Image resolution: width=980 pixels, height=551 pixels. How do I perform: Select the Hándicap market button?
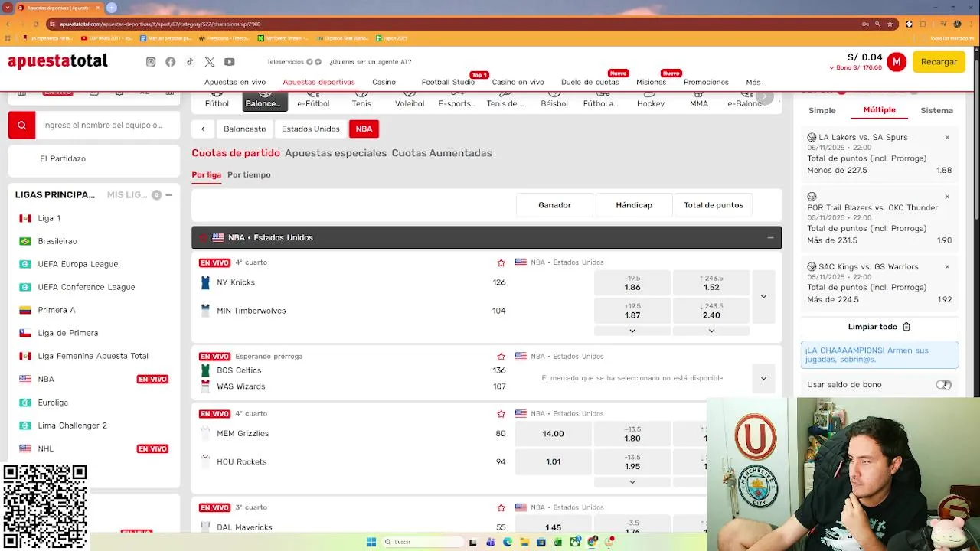coord(634,205)
